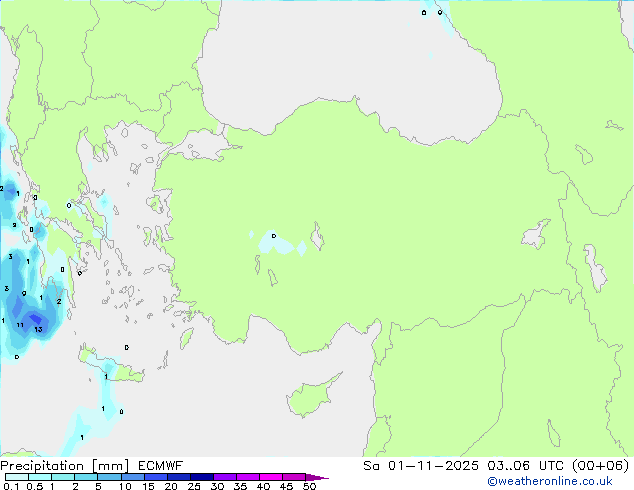Click the "50" legend scale label
This screenshot has width=634, height=490.
coord(309,486)
